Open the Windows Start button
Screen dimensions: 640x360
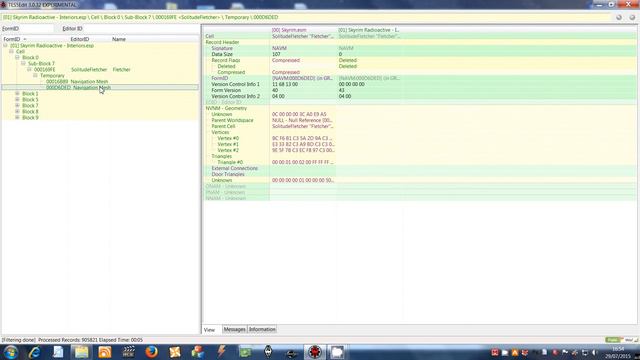11,352
